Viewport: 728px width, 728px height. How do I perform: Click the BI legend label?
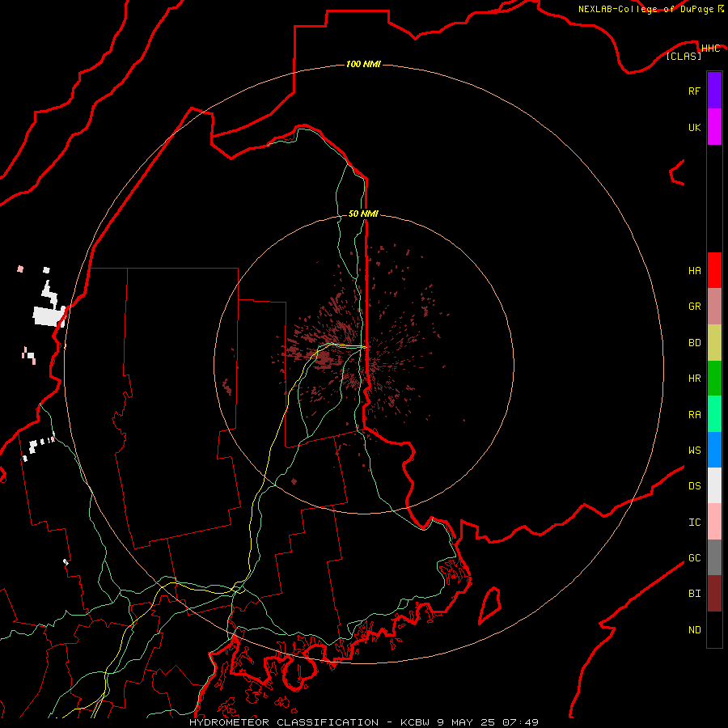[x=694, y=594]
